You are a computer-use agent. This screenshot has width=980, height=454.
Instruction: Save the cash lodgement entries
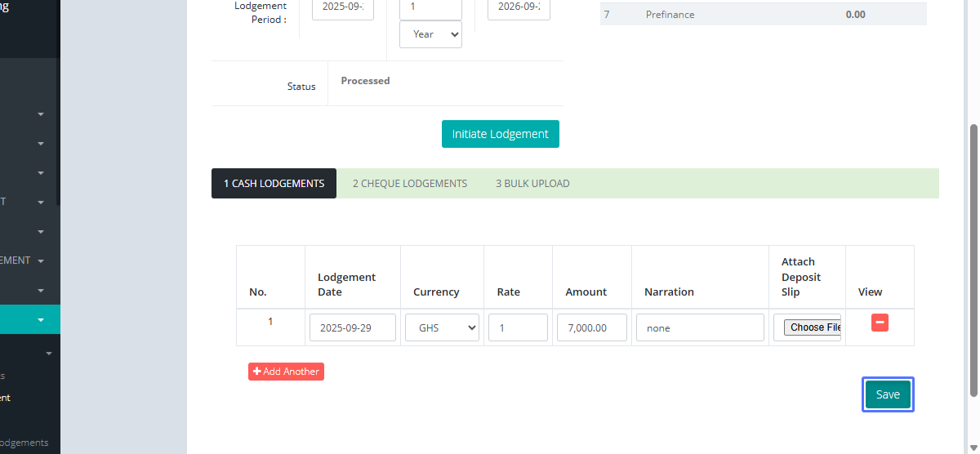[888, 394]
